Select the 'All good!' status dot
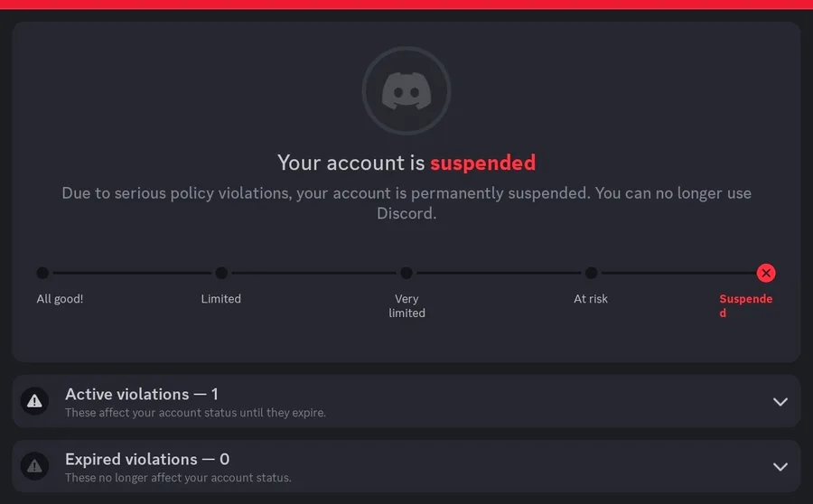Screen dimensions: 813x504 (42, 273)
